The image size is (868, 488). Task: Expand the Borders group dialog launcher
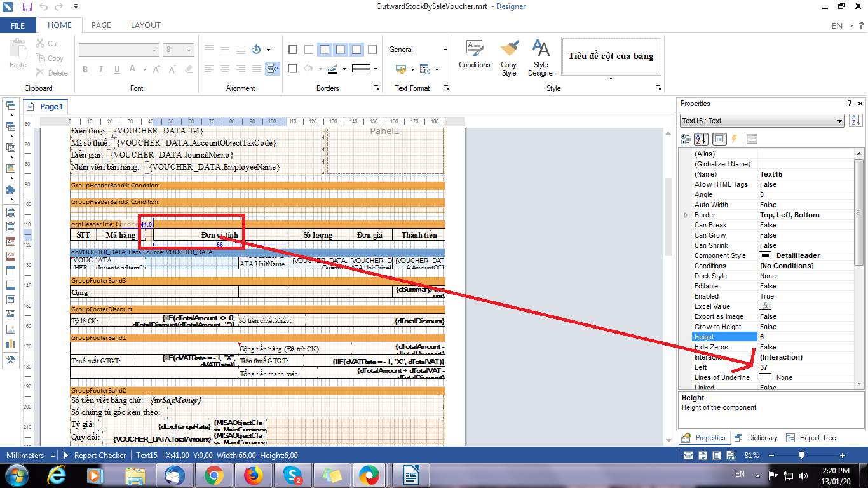(x=376, y=88)
